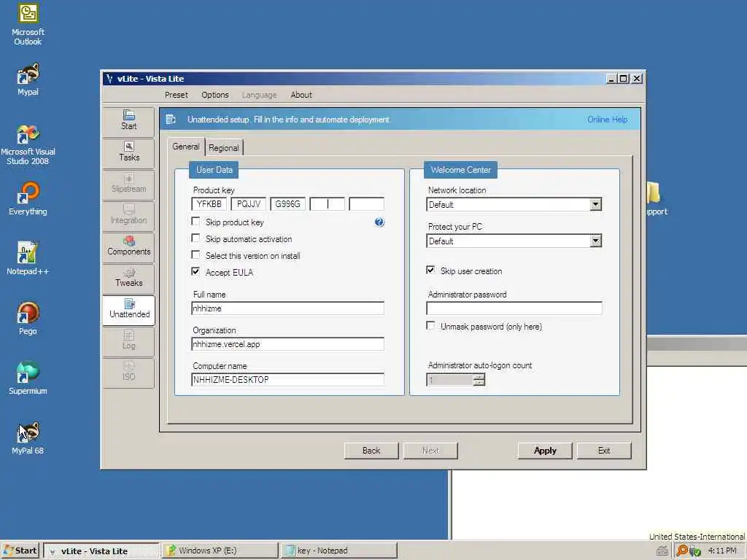747x560 pixels.
Task: Select the partially hidden folder on desktop
Action: tap(657, 199)
